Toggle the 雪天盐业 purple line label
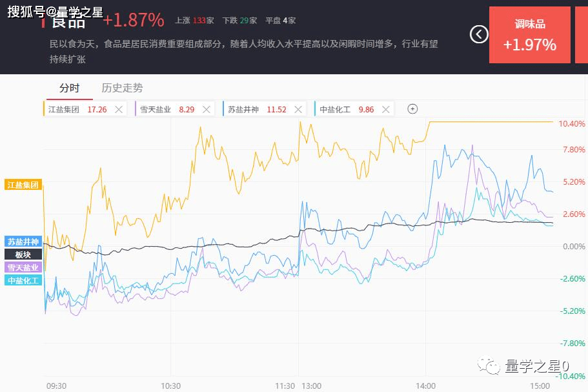 pyautogui.click(x=23, y=267)
